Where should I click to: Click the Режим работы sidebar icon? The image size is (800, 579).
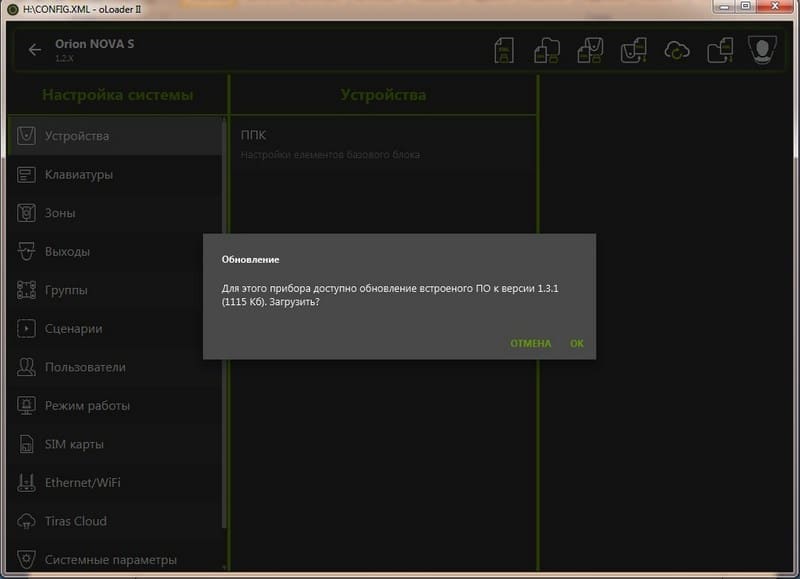[26, 406]
